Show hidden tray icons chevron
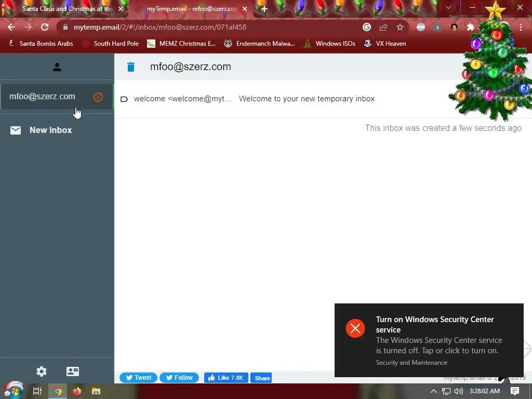 [x=434, y=391]
